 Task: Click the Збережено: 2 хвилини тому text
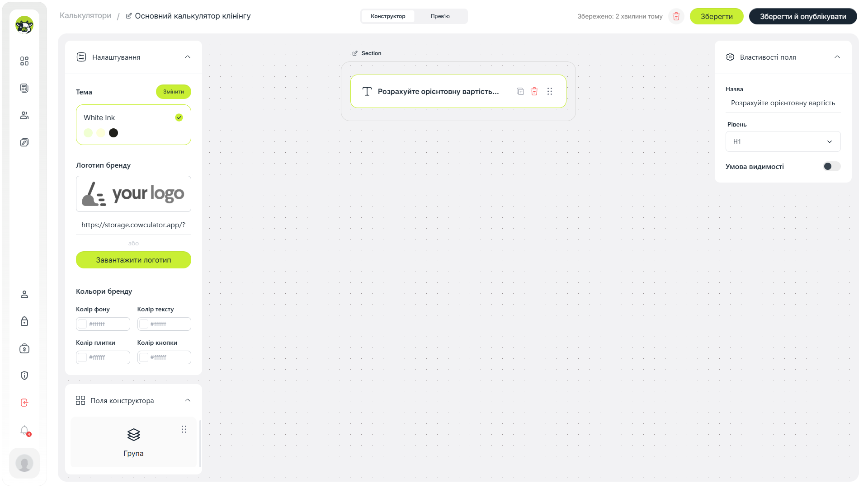[620, 16]
